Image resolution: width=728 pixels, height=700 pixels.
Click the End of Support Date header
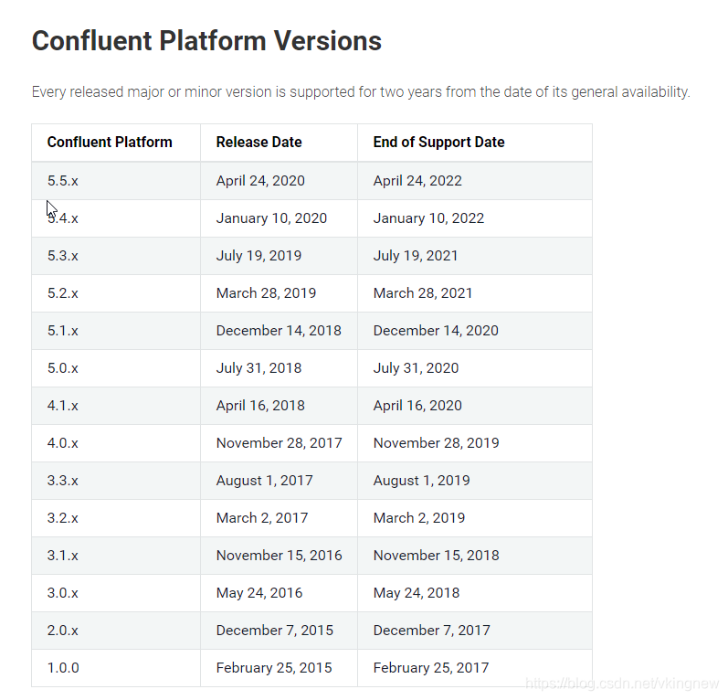click(x=438, y=142)
